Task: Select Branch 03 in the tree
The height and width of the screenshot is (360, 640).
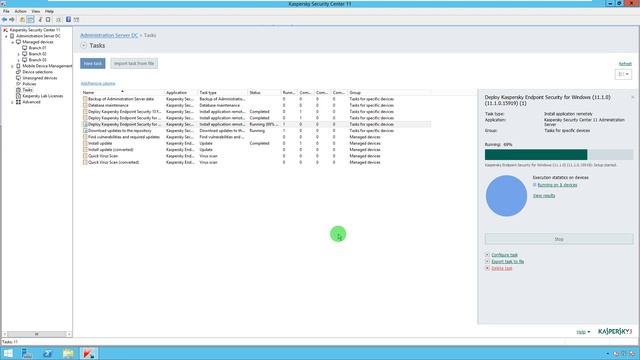Action: tap(37, 60)
